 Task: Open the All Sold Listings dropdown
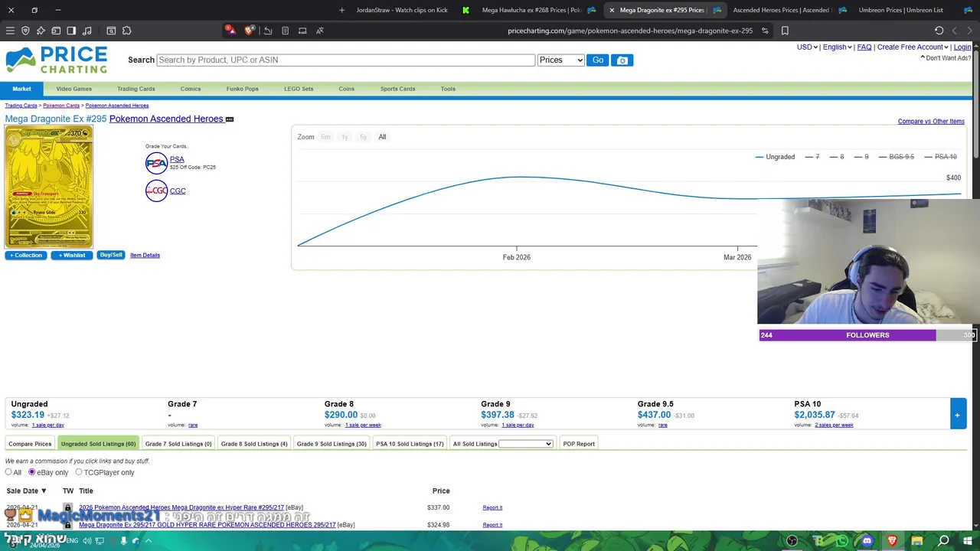(x=525, y=444)
